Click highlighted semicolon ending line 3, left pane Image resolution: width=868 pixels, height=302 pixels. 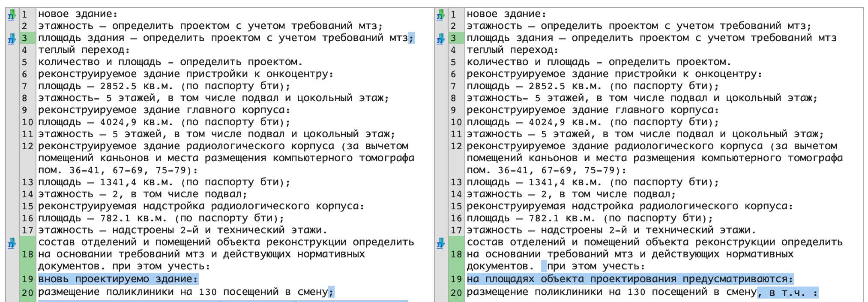point(411,38)
